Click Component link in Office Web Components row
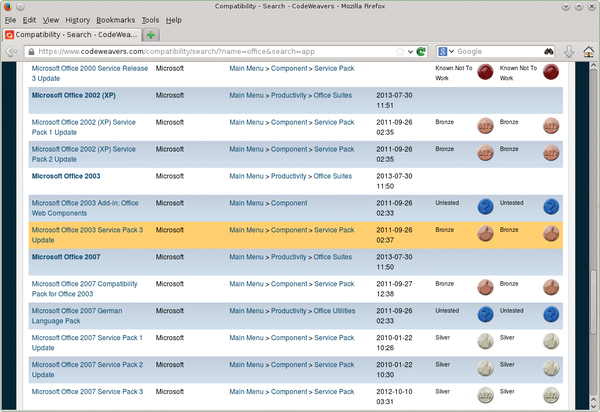Viewport: 600px width, 412px height. click(x=289, y=203)
